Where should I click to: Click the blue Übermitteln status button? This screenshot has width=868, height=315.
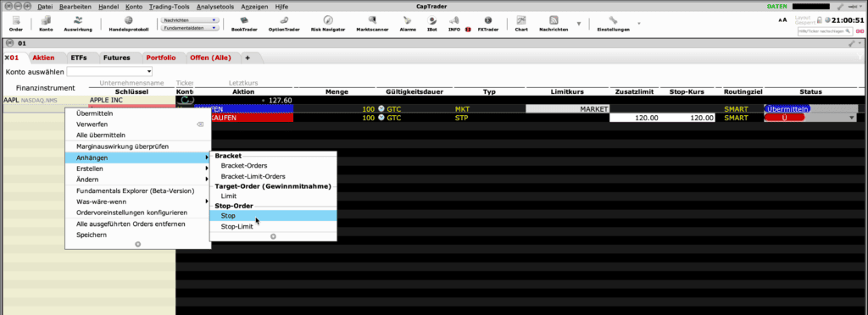(x=787, y=109)
